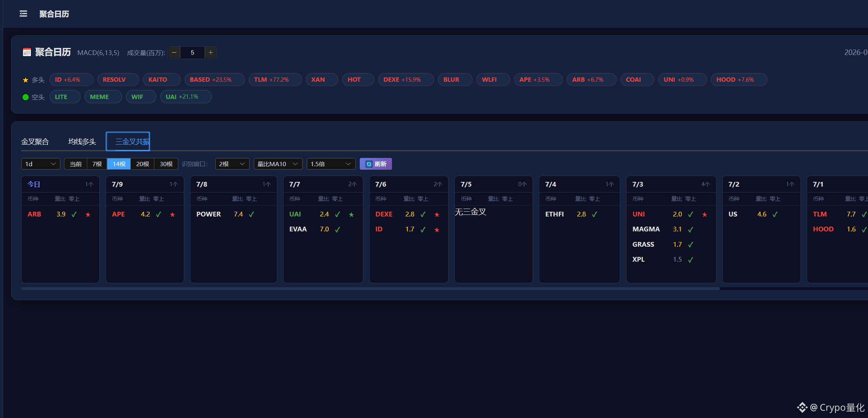The width and height of the screenshot is (868, 418).
Task: Increase volume with the plus stepper
Action: [211, 53]
